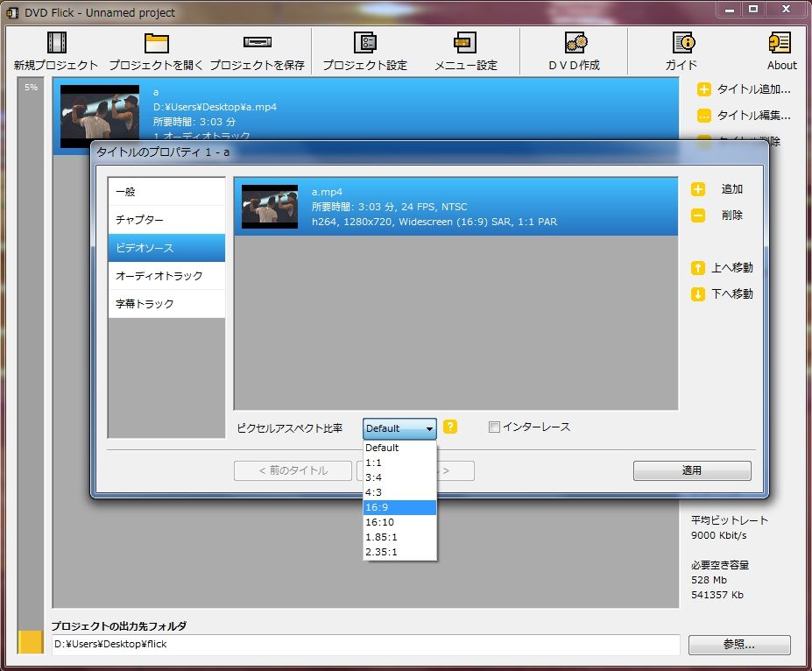Image resolution: width=812 pixels, height=671 pixels.
Task: Choose 4:3 in aspect ratio list
Action: 399,492
